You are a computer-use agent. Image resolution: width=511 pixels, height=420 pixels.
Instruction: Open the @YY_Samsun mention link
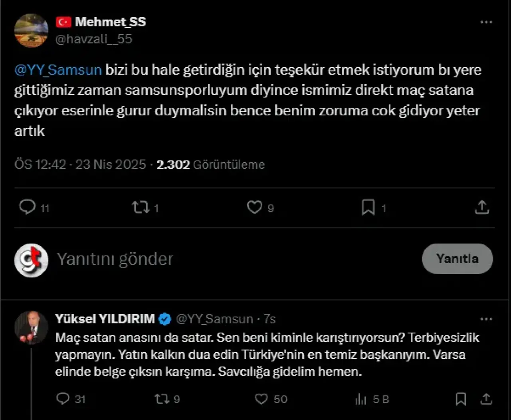[58, 70]
